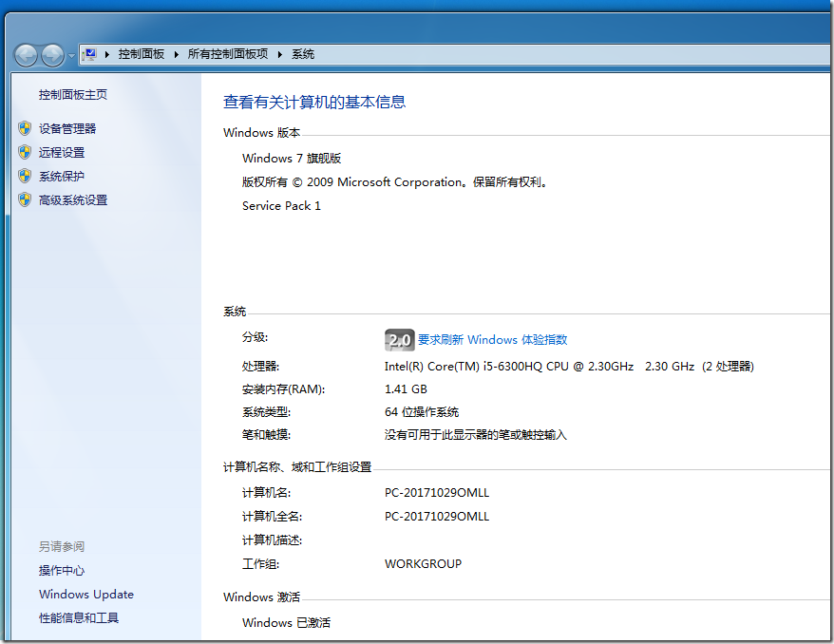This screenshot has height=644, width=834.
Task: Open the recent pages dropdown arrow
Action: tap(71, 55)
